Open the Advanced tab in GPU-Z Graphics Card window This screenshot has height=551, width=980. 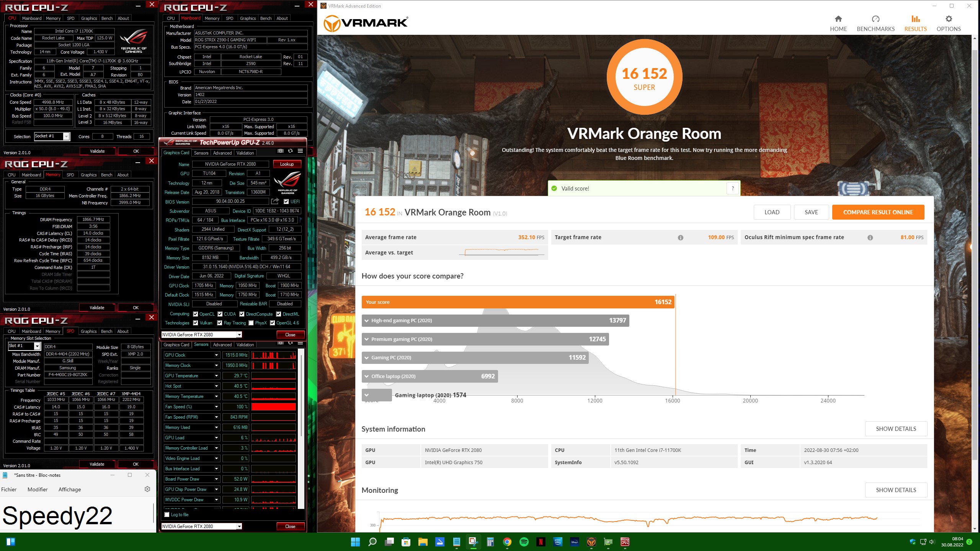222,153
